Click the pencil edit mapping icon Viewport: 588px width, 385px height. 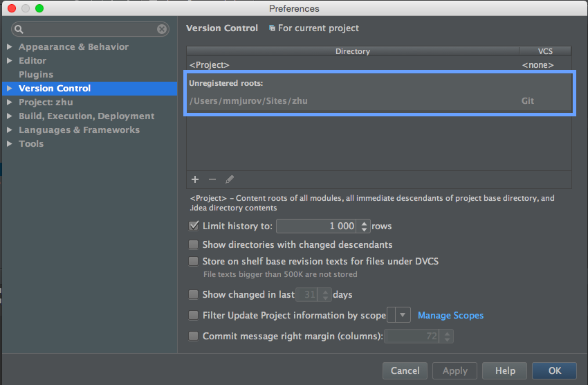(230, 179)
